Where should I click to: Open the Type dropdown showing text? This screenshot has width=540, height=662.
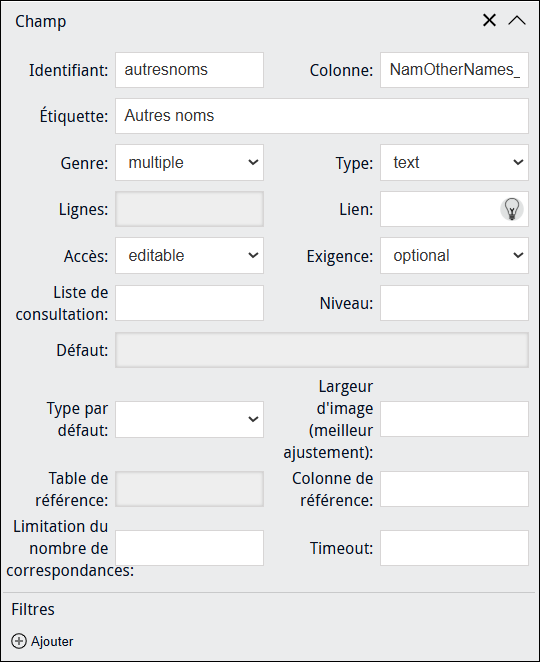point(454,163)
